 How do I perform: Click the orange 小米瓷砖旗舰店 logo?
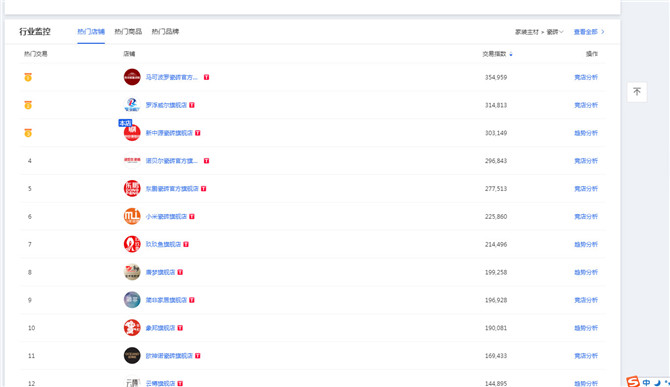tap(132, 217)
